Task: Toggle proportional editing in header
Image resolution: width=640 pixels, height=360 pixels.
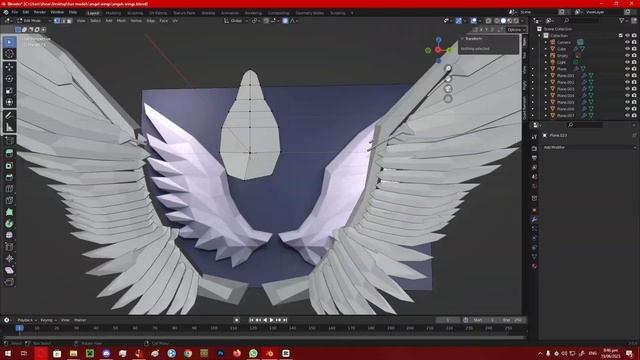Action: 285,20
